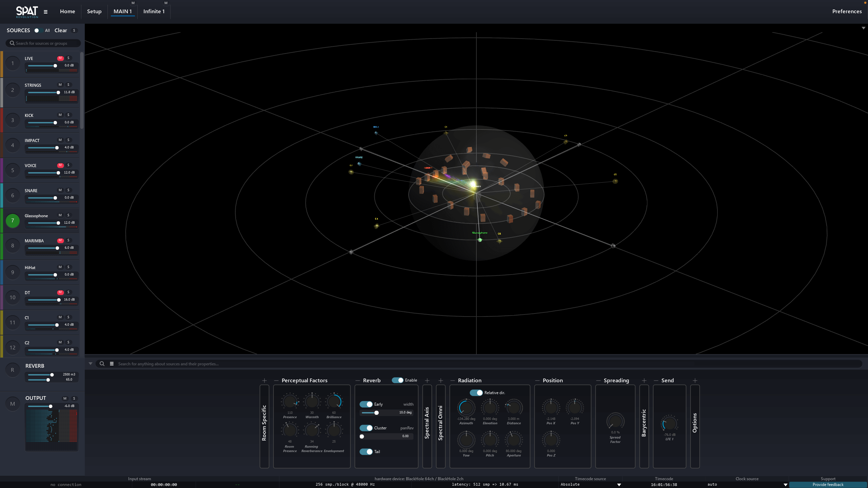Click the master output M circle icon

click(13, 404)
